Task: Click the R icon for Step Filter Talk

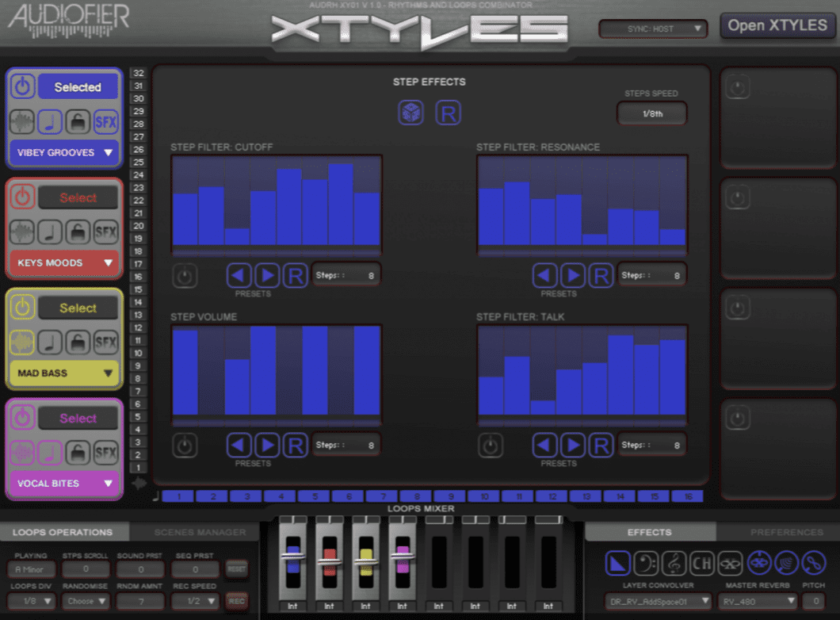Action: click(601, 446)
